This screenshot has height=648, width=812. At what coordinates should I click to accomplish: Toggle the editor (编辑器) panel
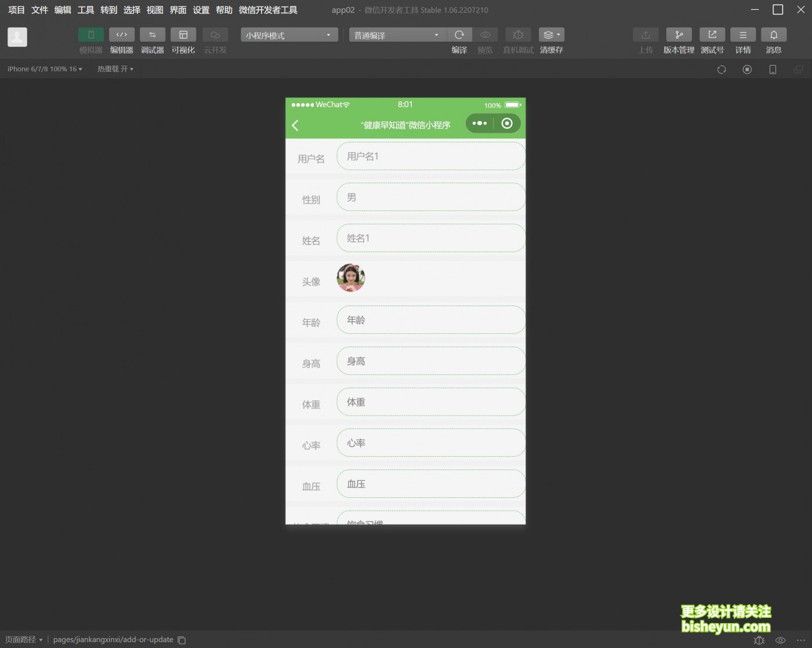122,35
